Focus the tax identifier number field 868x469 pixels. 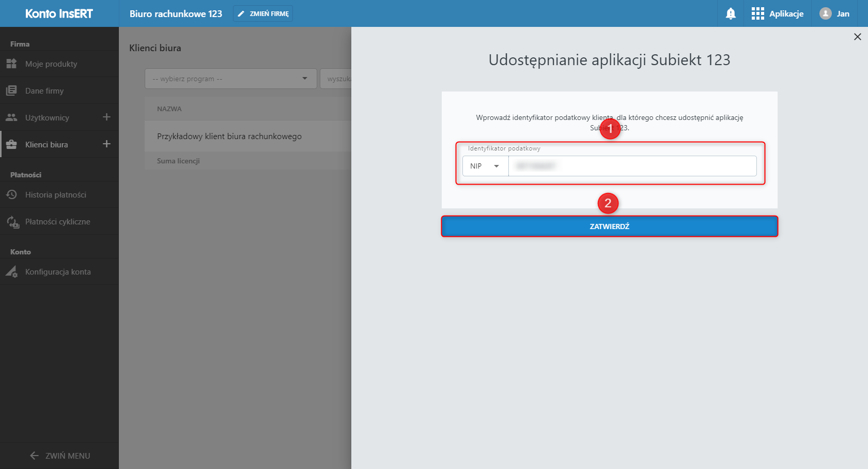(632, 166)
